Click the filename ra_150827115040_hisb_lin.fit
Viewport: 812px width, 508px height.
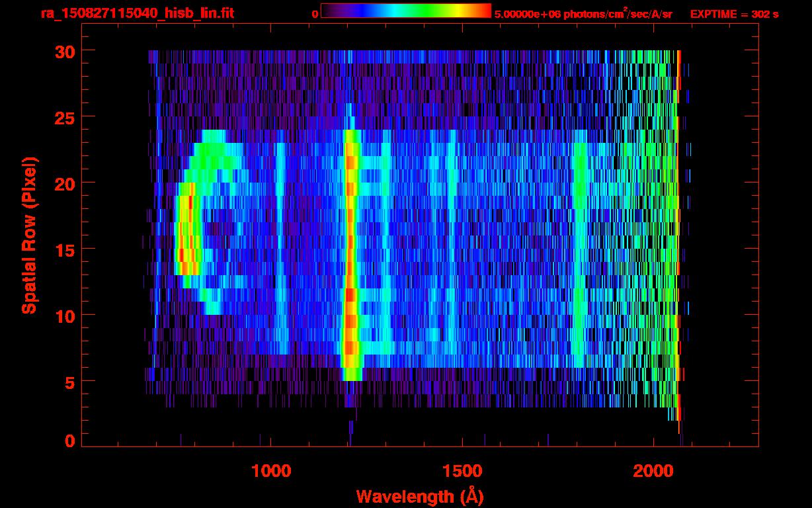coord(137,13)
